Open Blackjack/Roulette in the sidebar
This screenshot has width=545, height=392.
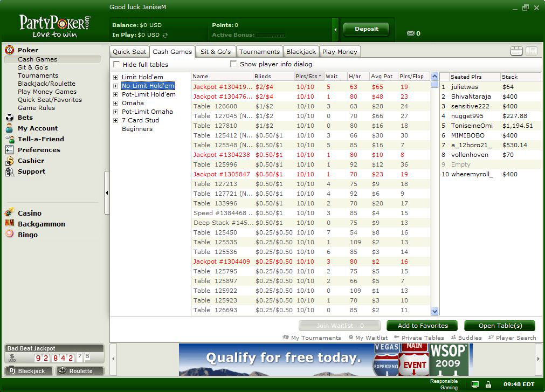tap(46, 84)
